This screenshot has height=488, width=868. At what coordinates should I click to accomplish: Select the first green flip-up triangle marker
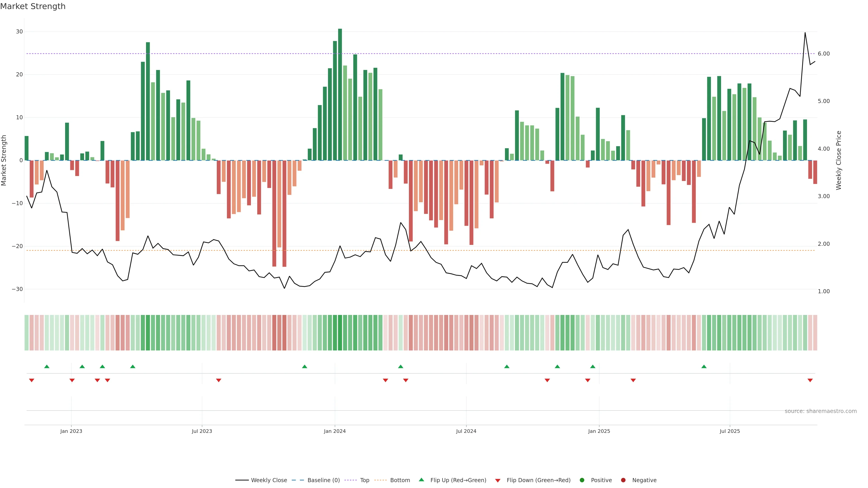47,366
